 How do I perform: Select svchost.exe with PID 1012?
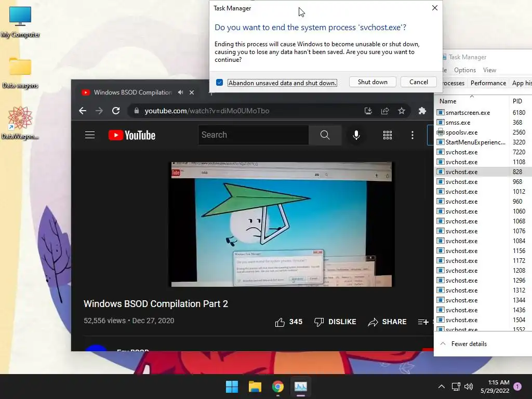pyautogui.click(x=484, y=191)
